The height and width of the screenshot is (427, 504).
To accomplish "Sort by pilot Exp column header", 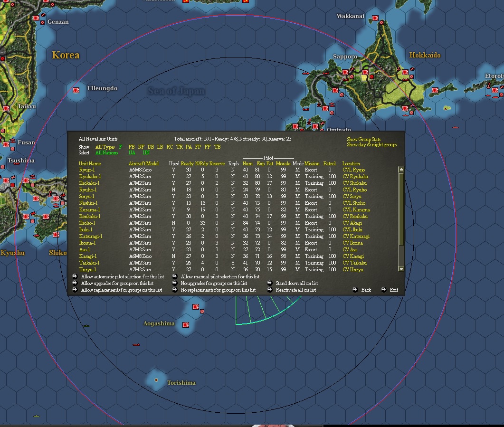I will click(261, 163).
